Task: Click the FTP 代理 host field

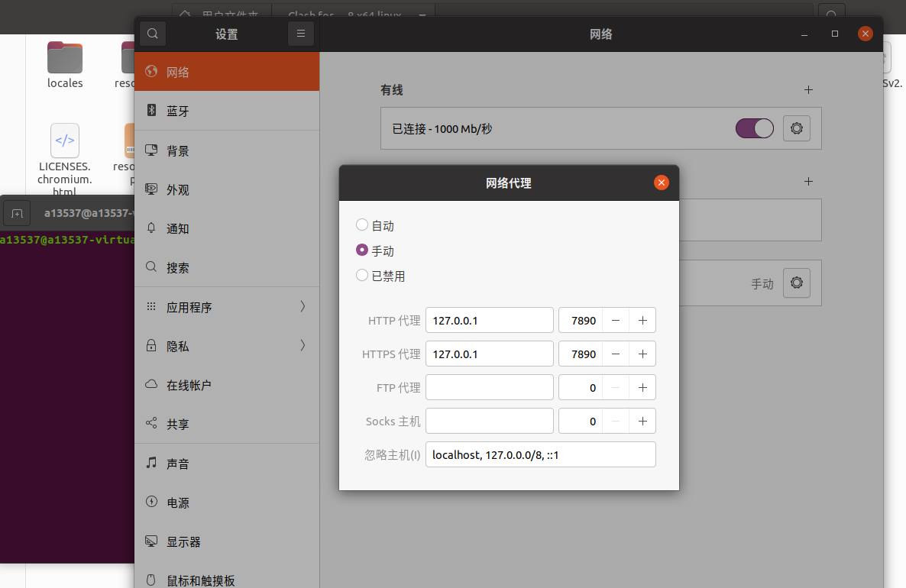Action: click(x=490, y=387)
